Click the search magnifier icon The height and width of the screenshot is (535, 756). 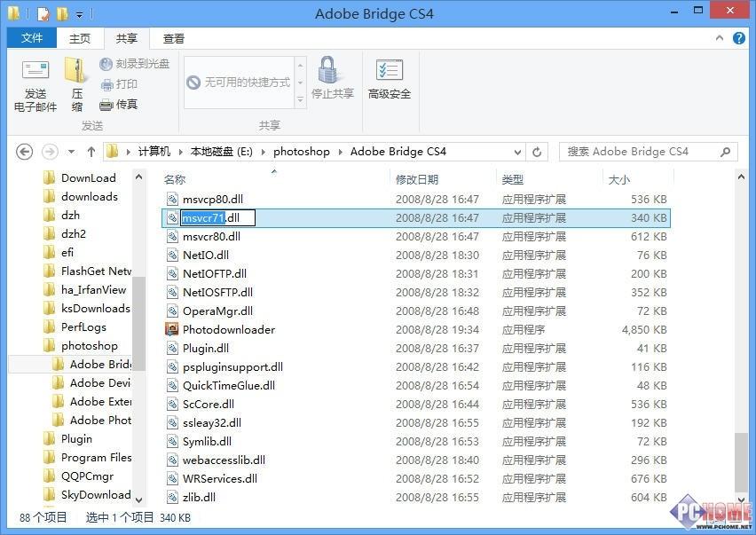pyautogui.click(x=725, y=152)
